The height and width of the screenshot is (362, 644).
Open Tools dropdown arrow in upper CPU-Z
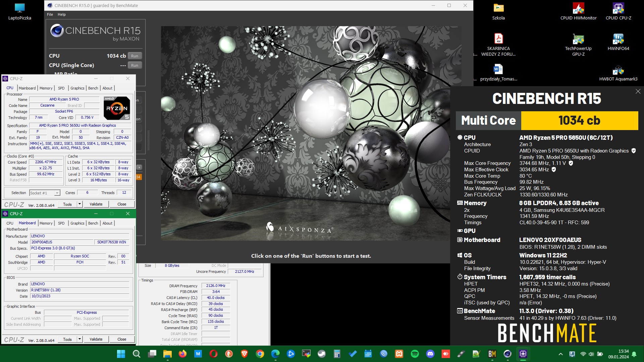click(79, 204)
